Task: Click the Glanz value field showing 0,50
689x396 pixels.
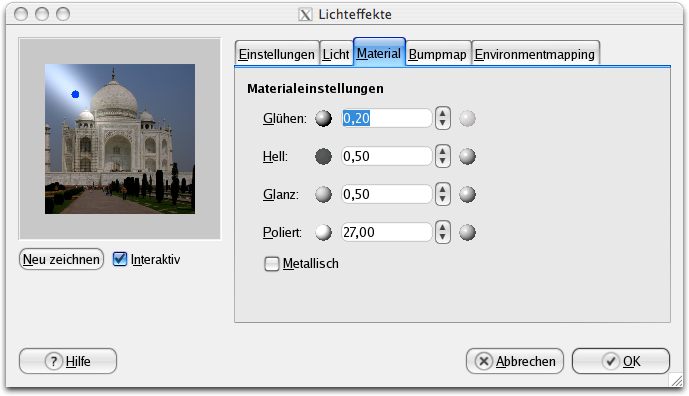Action: [x=387, y=194]
